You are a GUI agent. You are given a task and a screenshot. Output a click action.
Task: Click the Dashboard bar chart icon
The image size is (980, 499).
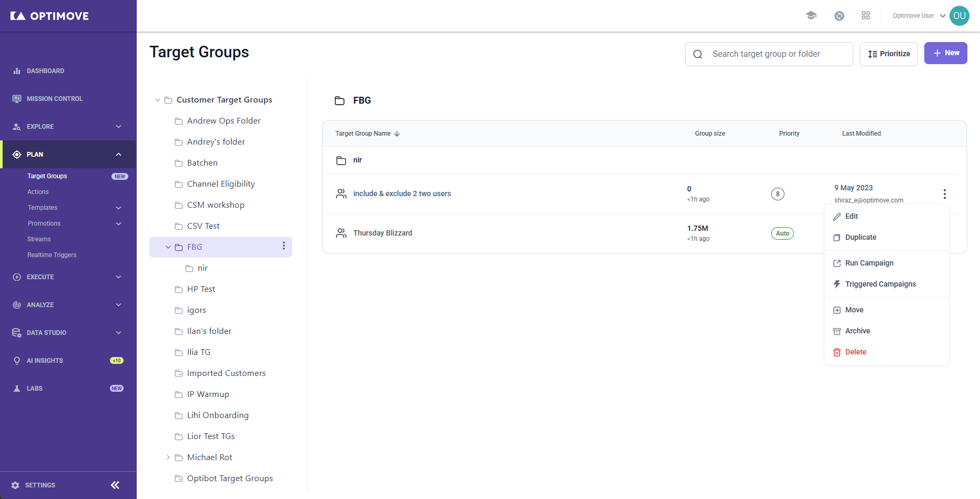click(x=17, y=71)
